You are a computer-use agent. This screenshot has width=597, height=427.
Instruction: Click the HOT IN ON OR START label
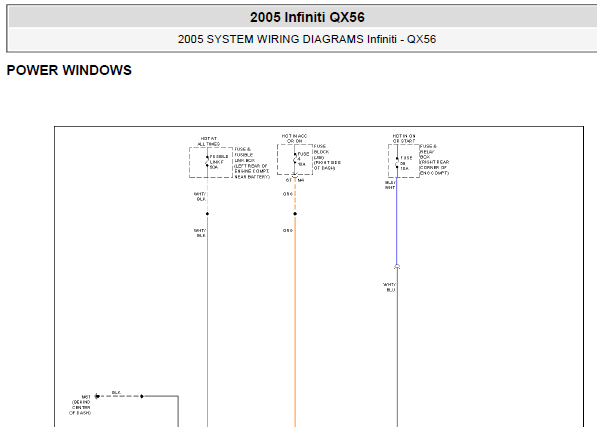(x=404, y=138)
